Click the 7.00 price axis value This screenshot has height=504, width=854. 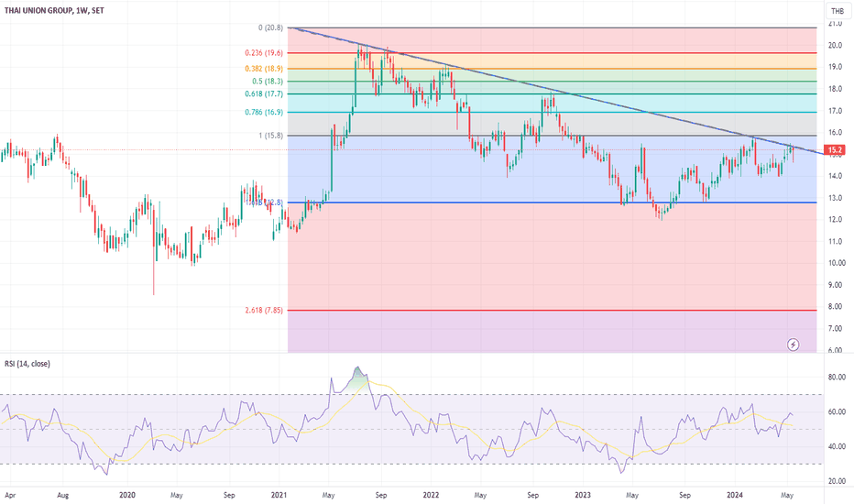835,329
